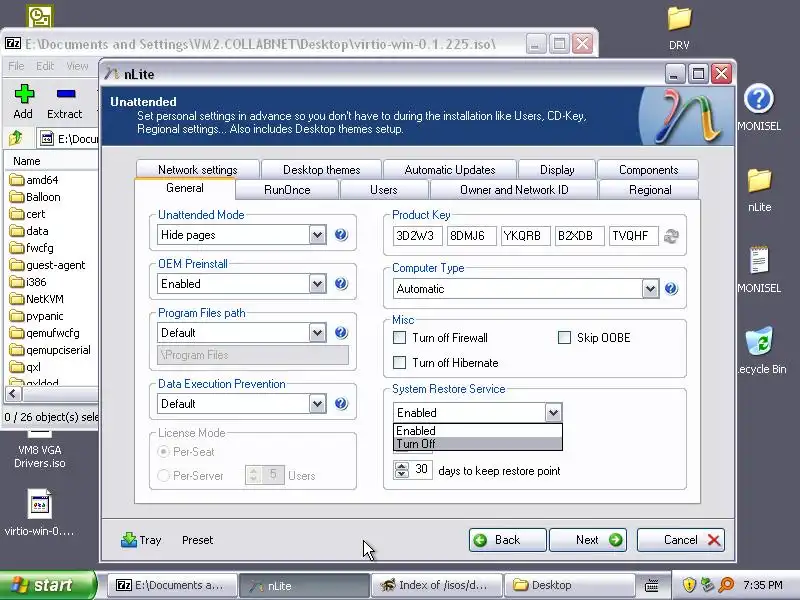This screenshot has height=600, width=800.
Task: Open the Data Execution Prevention dropdown
Action: pyautogui.click(x=317, y=404)
